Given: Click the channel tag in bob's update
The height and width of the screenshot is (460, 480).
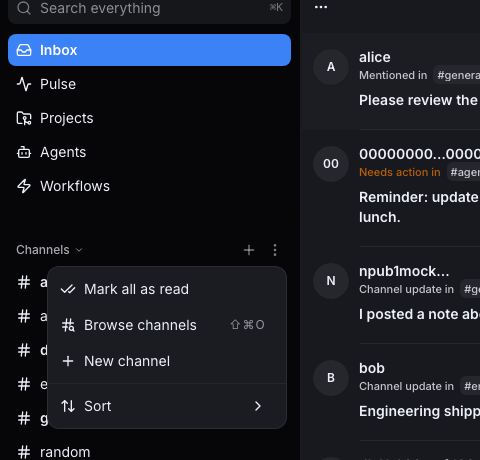Looking at the screenshot, I should pos(470,386).
